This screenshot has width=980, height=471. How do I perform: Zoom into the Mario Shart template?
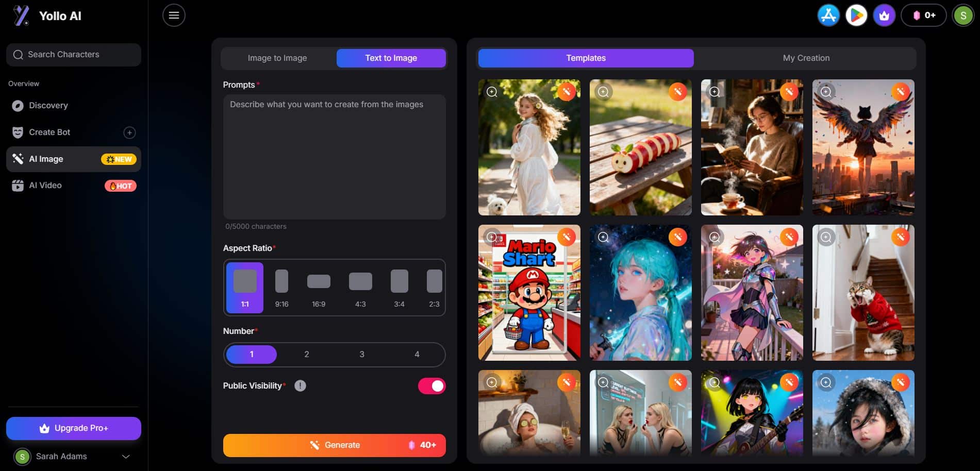tap(492, 237)
